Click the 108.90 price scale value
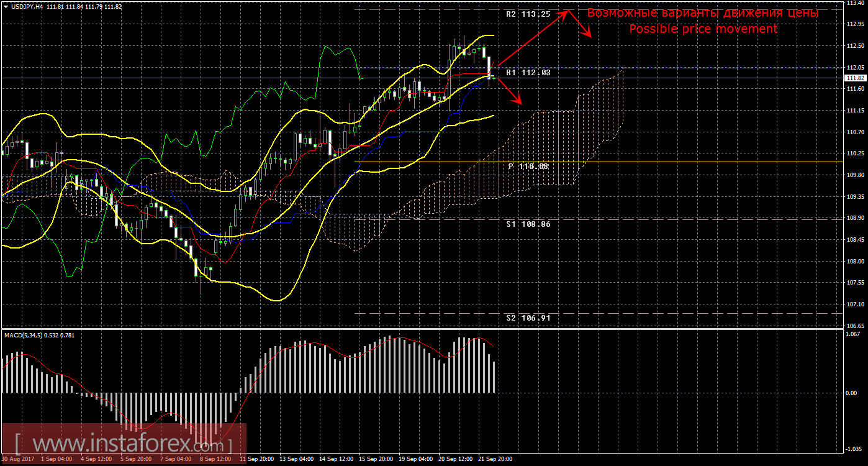Image resolution: width=868 pixels, height=466 pixels. pos(855,218)
